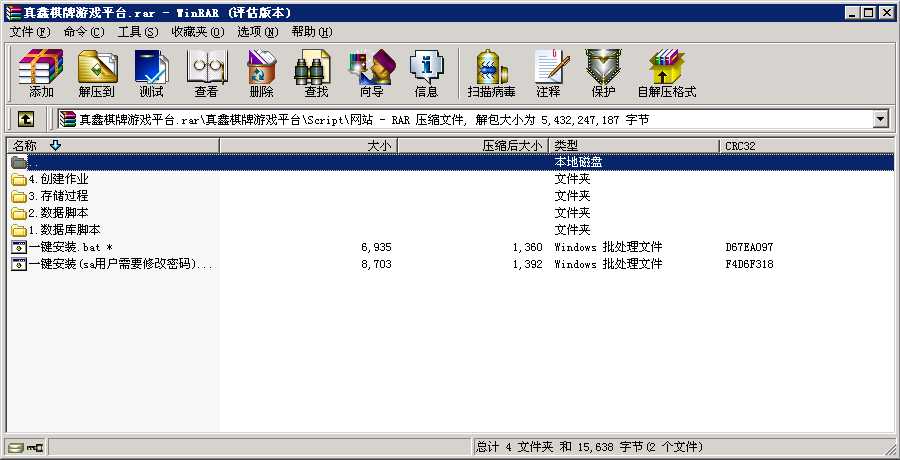This screenshot has width=900, height=460.
Task: Open the 工具(S) menu
Action: 138,32
